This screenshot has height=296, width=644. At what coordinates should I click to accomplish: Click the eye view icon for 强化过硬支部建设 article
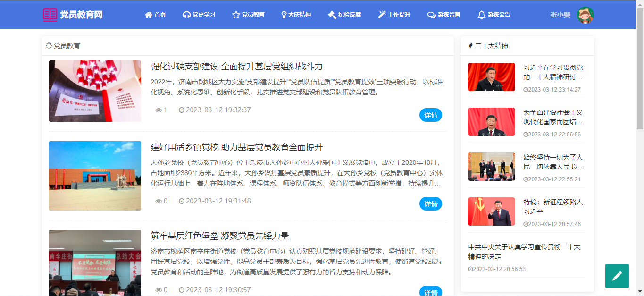click(x=159, y=110)
